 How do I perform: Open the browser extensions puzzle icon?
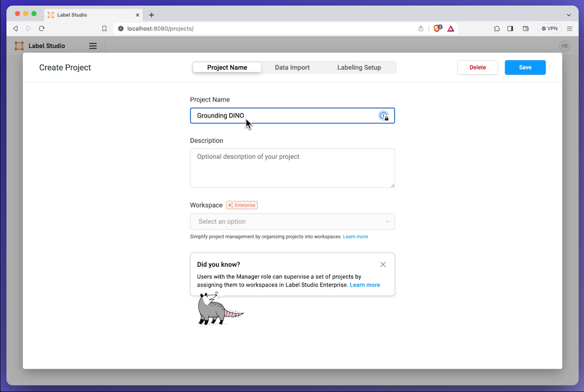497,29
